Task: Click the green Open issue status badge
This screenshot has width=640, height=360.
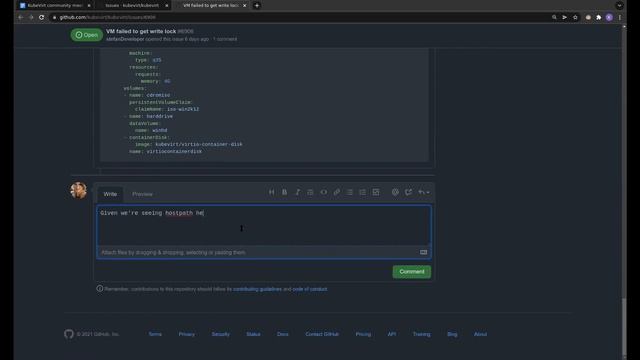Action: pos(87,35)
